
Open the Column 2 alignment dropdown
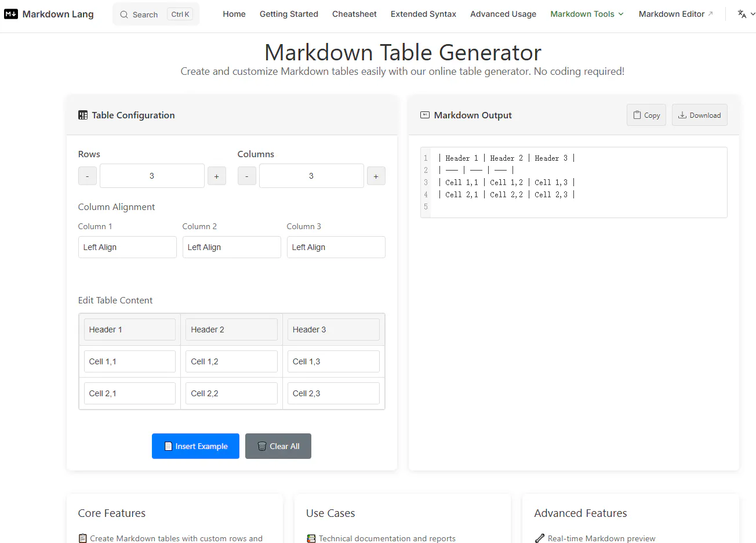(x=232, y=247)
